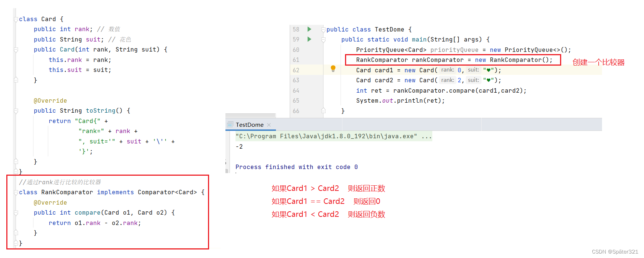Screen dimensions: 644x258
Task: Click '@Override' above toString method
Action: tap(50, 100)
